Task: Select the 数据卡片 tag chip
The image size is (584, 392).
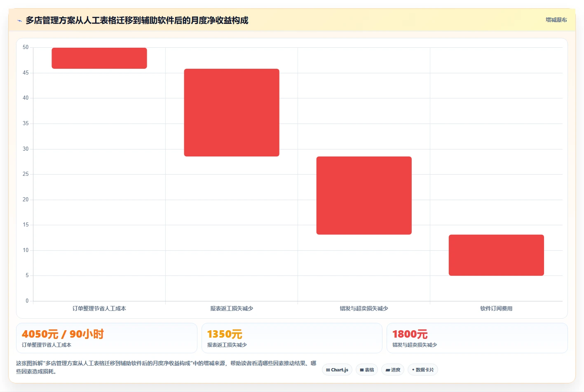Action: [x=423, y=370]
